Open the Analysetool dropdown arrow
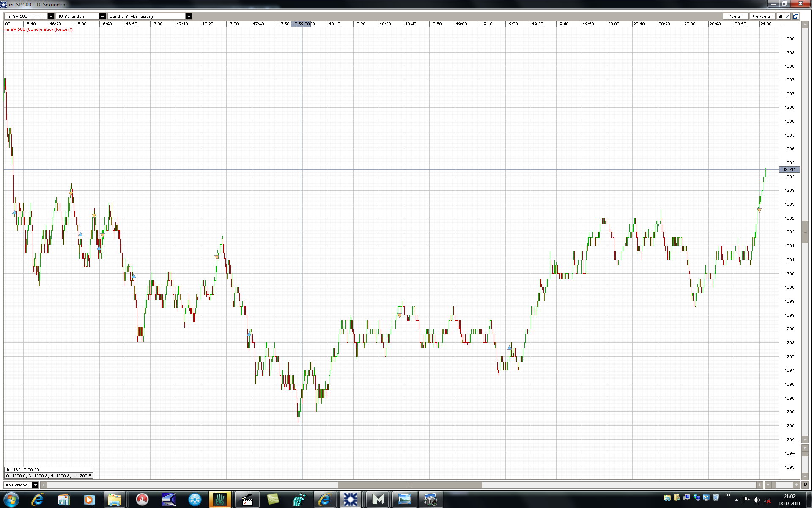 pos(35,485)
